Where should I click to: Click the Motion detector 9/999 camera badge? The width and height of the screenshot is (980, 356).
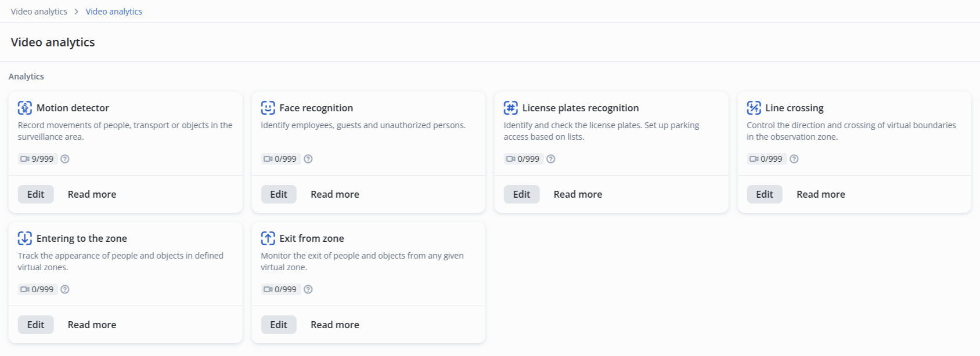pos(38,159)
